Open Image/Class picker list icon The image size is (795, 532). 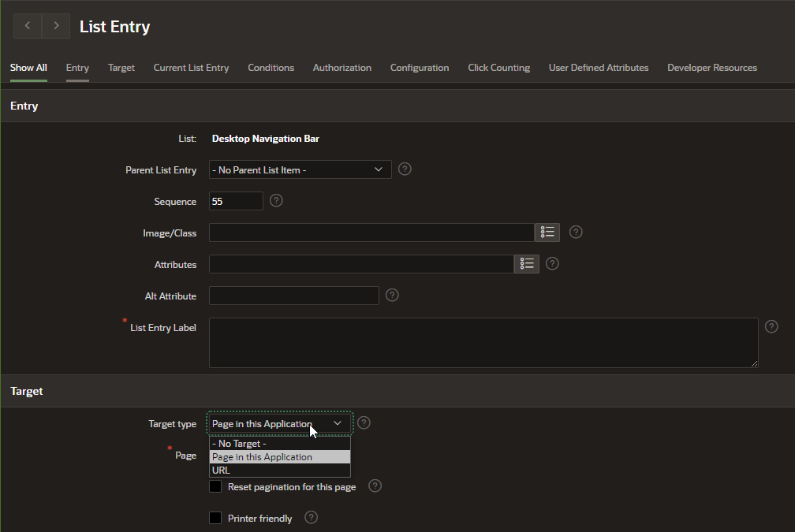[x=547, y=232]
